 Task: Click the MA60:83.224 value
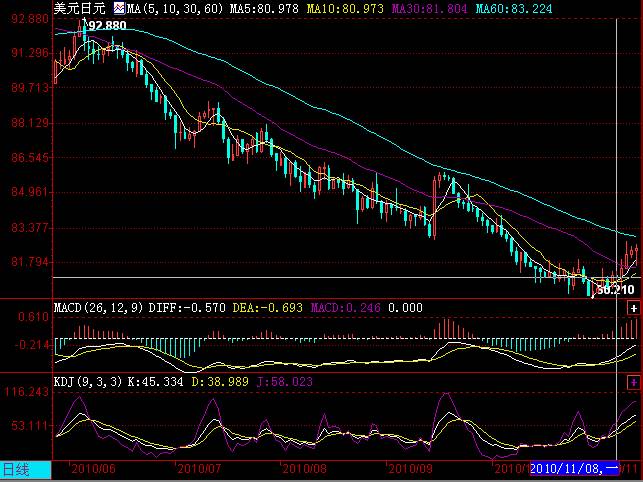514,8
